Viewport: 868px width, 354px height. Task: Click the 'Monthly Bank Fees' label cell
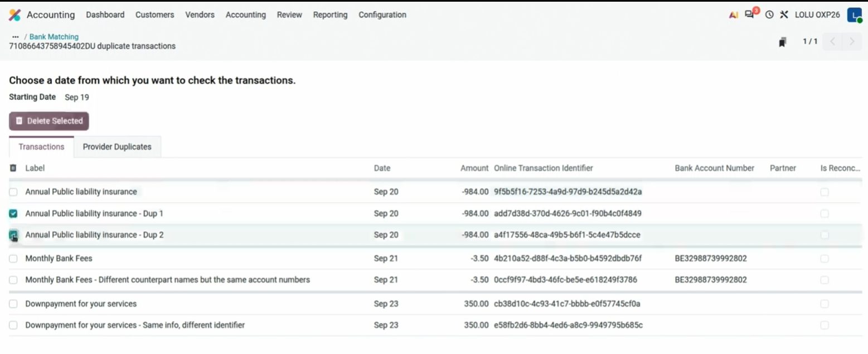(59, 259)
